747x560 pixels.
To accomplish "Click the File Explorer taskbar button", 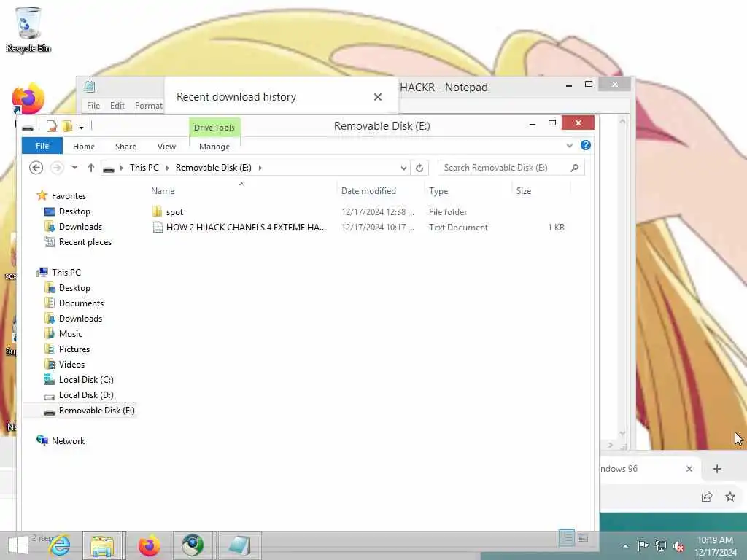I will click(x=103, y=545).
